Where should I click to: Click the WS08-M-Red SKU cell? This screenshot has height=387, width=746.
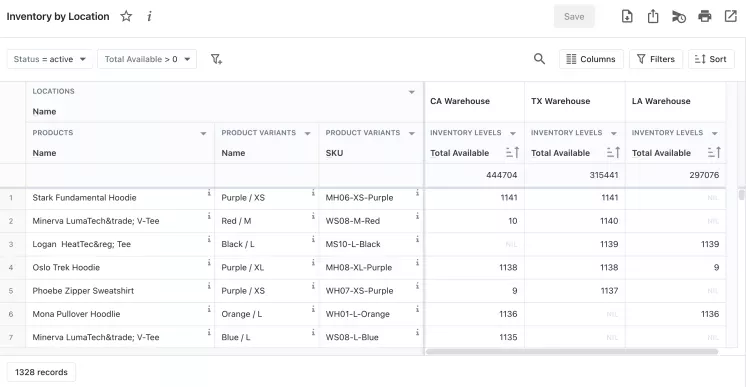pos(371,221)
